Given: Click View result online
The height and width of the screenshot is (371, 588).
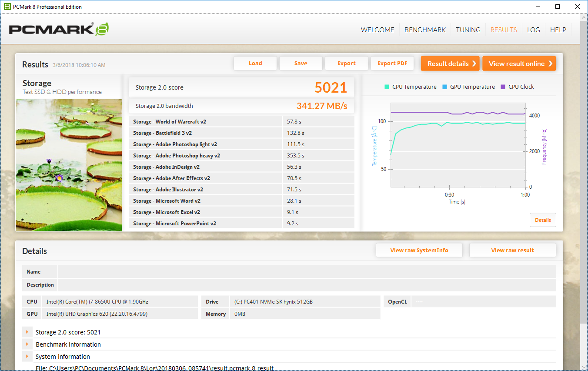Looking at the screenshot, I should tap(519, 64).
